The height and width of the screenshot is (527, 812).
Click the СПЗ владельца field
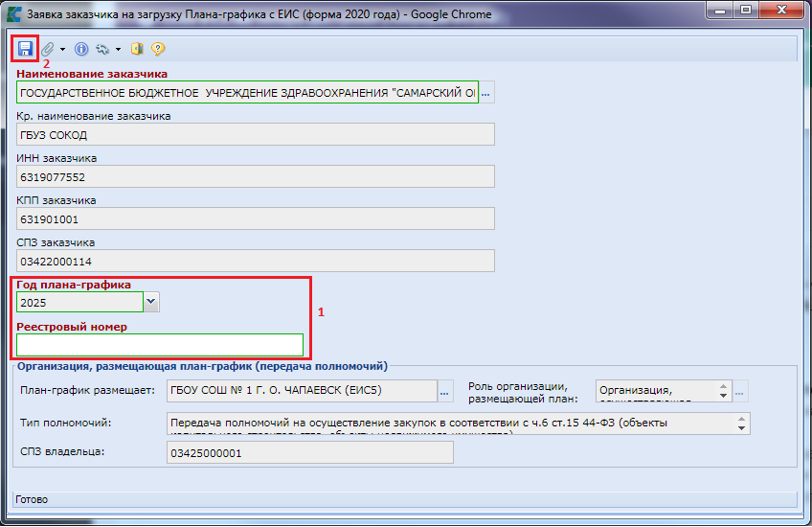point(309,452)
